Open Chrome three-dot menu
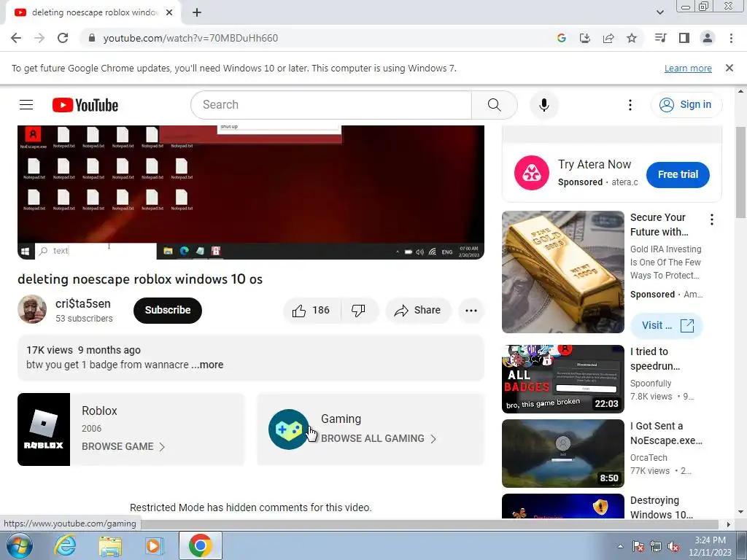This screenshot has height=560, width=747. [731, 38]
